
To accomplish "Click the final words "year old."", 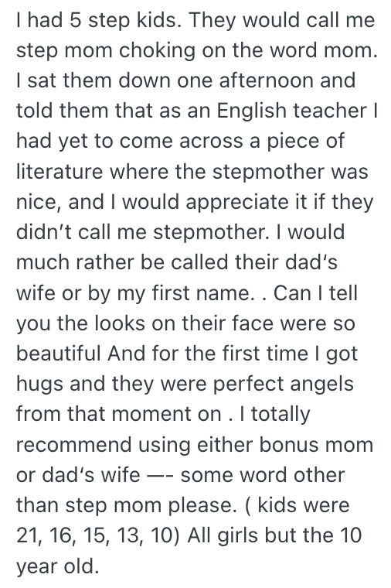I will (58, 567).
